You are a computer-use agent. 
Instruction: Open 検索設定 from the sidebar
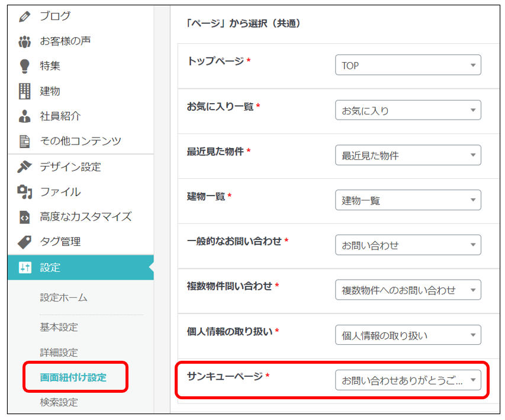pos(59,402)
